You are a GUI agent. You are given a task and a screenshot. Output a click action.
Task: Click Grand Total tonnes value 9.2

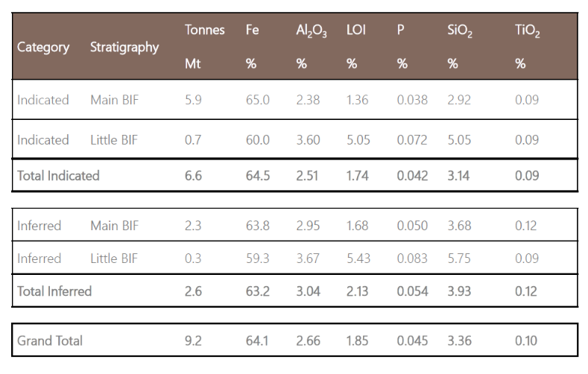(x=193, y=340)
